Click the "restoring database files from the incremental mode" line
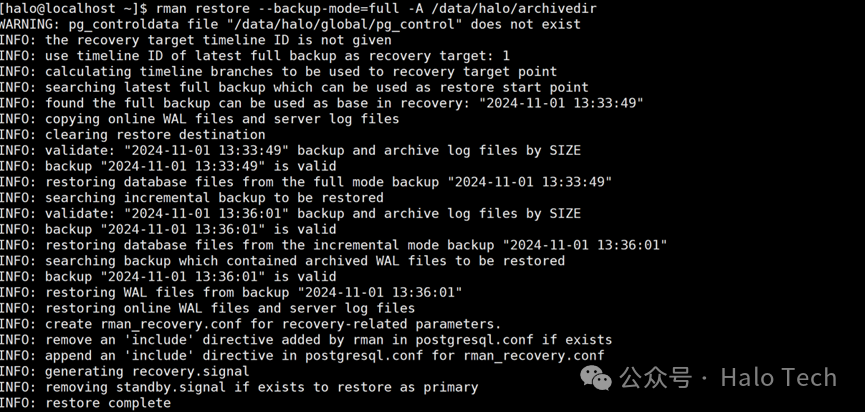 pyautogui.click(x=333, y=245)
